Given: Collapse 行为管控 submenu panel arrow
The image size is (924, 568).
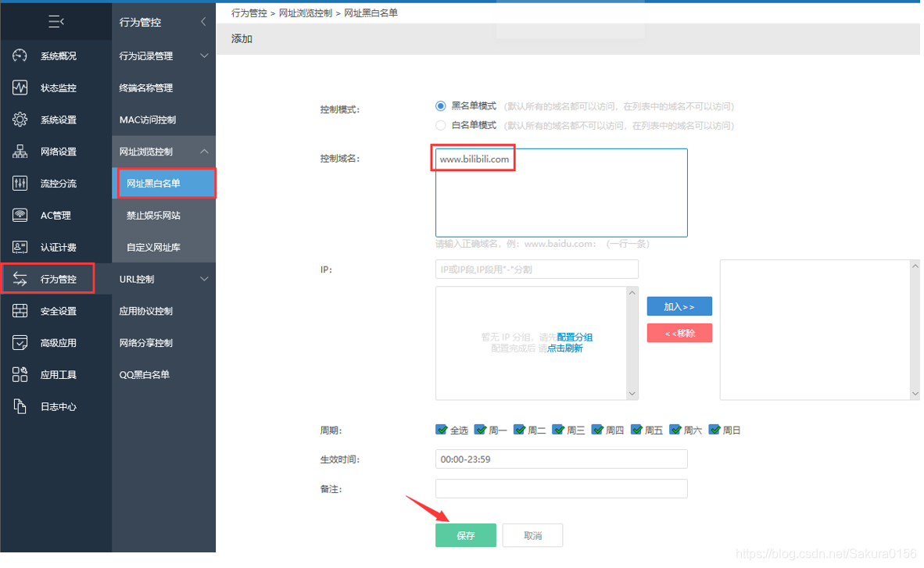Looking at the screenshot, I should point(203,22).
